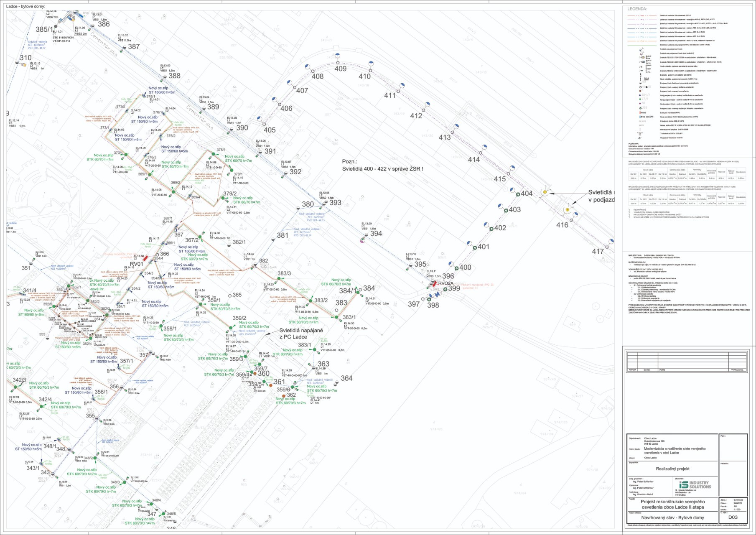The height and width of the screenshot is (535, 756).
Task: Click the green circle node at label 400
Action: click(457, 268)
